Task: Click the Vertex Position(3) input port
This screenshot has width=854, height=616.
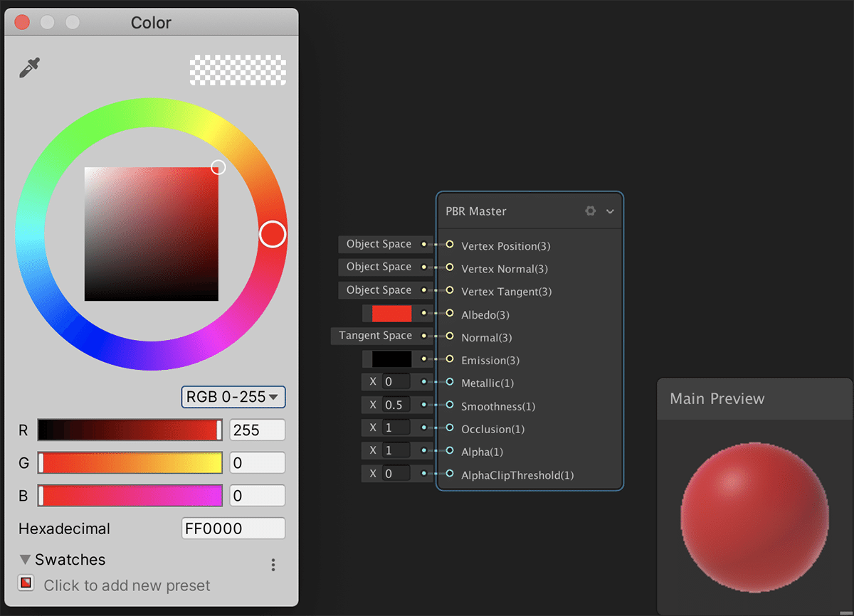Action: 450,244
